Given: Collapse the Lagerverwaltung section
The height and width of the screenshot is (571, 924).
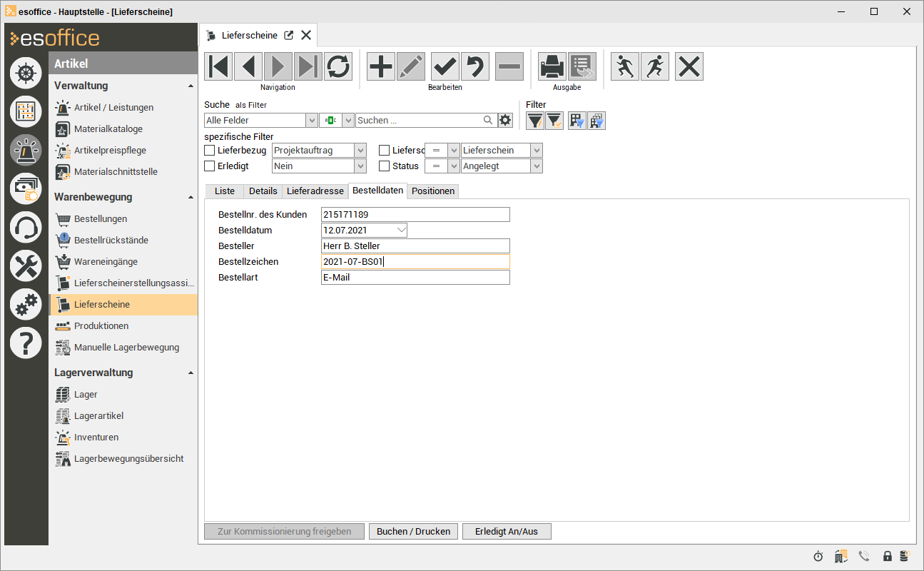Looking at the screenshot, I should [x=191, y=373].
